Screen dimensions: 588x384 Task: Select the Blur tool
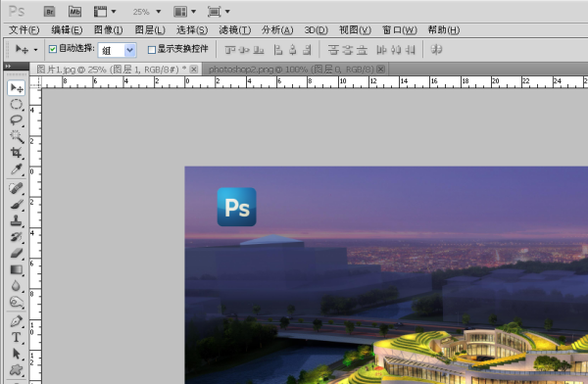[x=17, y=286]
